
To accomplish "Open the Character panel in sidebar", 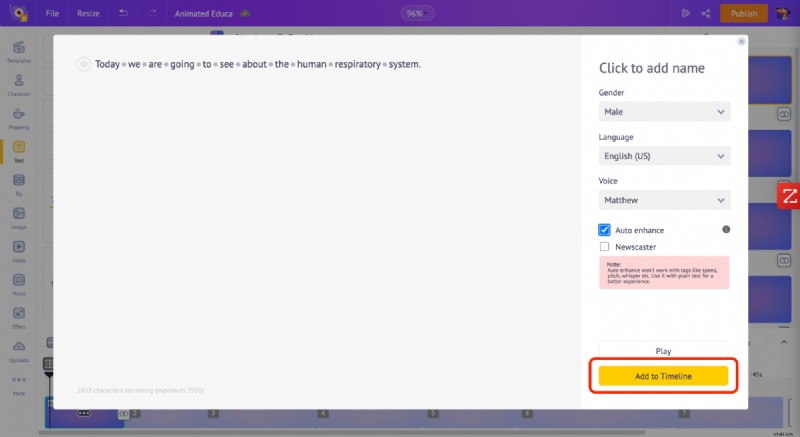I will (x=18, y=84).
